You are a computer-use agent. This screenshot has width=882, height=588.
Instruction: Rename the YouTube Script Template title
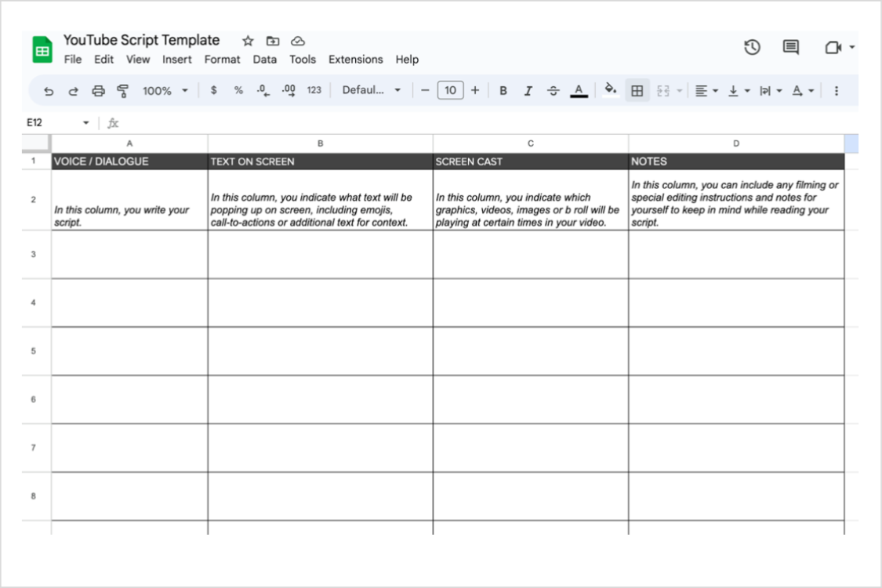coord(141,41)
